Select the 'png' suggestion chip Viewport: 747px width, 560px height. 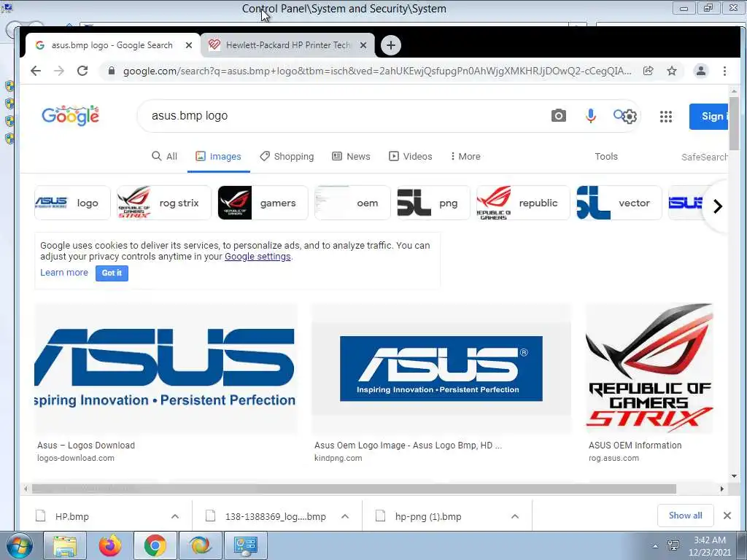pos(433,203)
